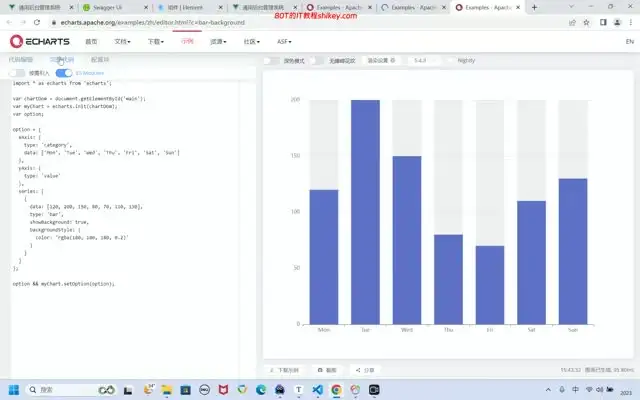640x400 pixels.
Task: Toggle the ES Modules switch
Action: pos(63,73)
